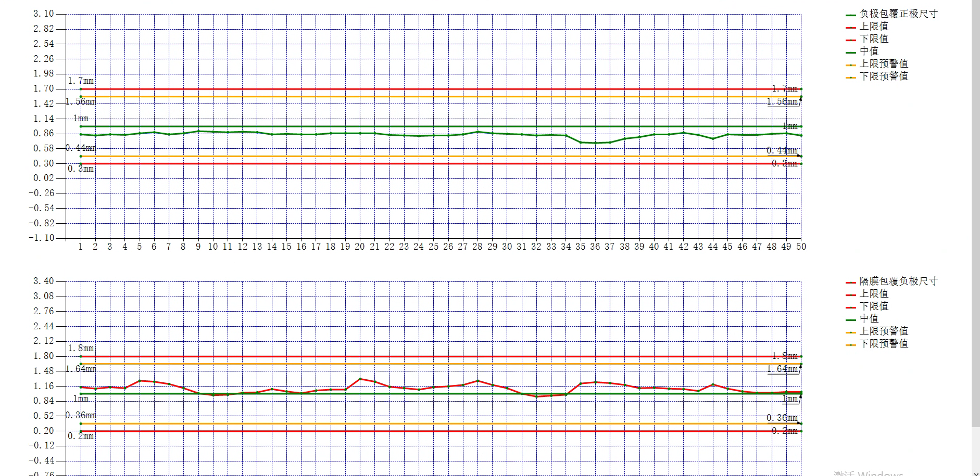
Task: Click the 0.2mm label at the red lower limit line's start
Action: pyautogui.click(x=81, y=436)
